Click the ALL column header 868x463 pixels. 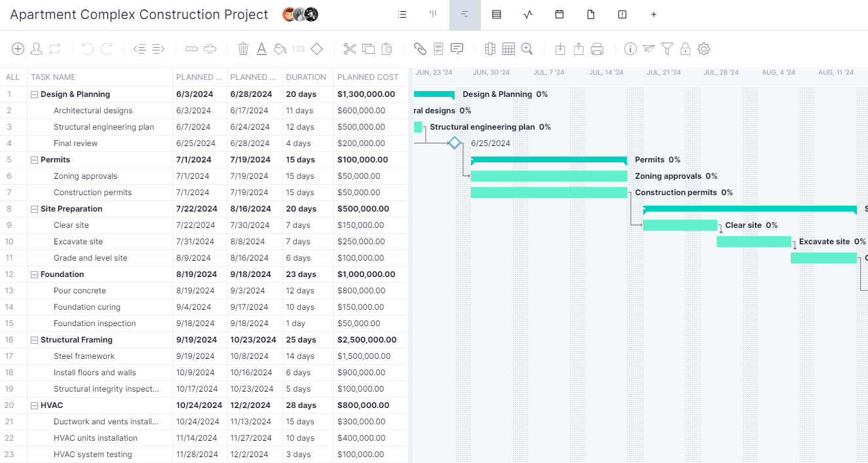[x=12, y=77]
